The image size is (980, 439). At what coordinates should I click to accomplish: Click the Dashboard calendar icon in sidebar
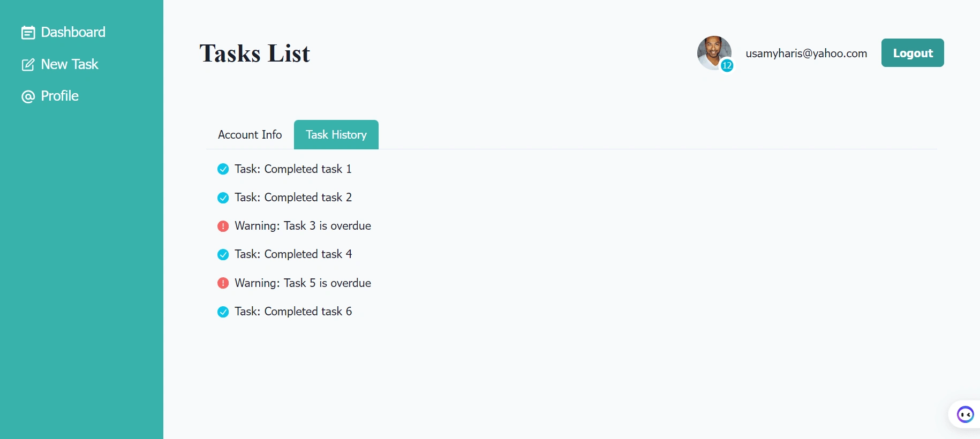(28, 33)
